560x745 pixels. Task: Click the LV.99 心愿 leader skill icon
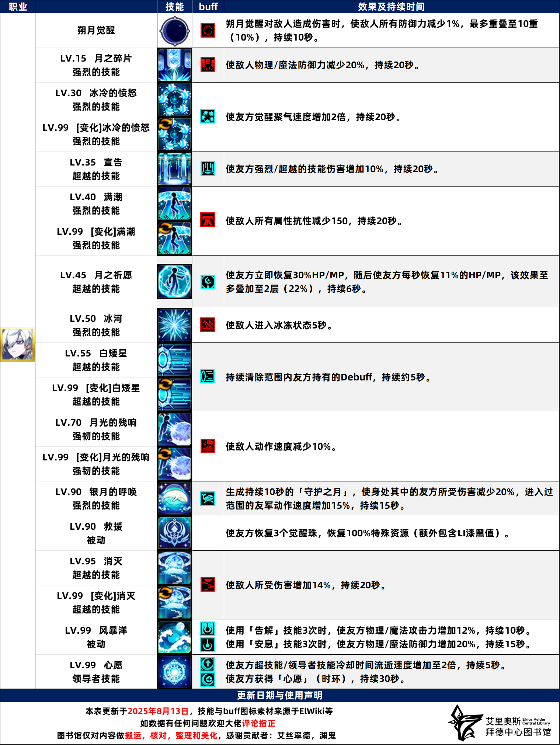coord(174,672)
